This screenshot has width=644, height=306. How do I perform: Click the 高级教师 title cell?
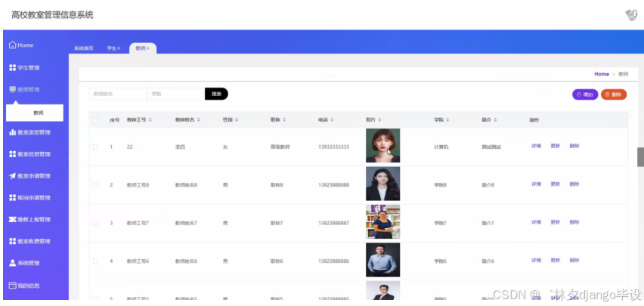pyautogui.click(x=280, y=147)
